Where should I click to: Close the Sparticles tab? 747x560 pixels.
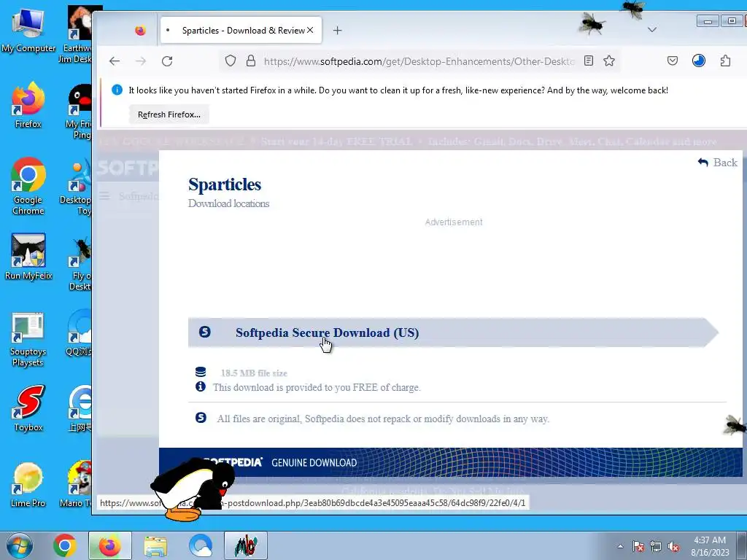tap(310, 30)
